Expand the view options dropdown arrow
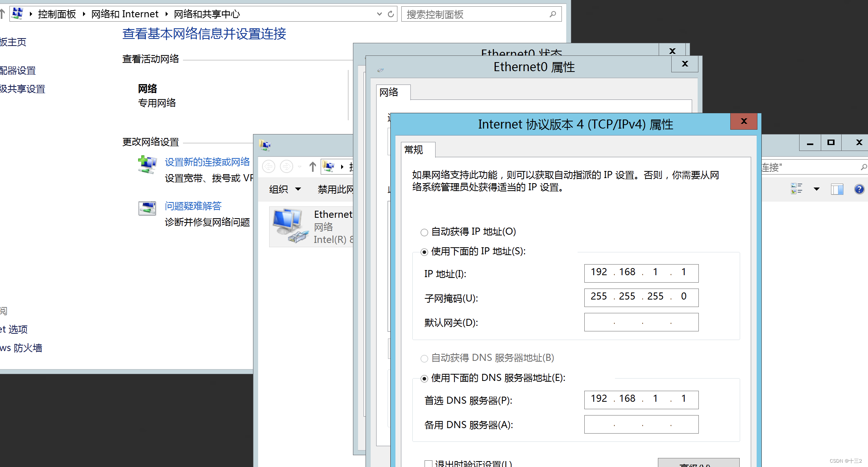 [x=816, y=189]
